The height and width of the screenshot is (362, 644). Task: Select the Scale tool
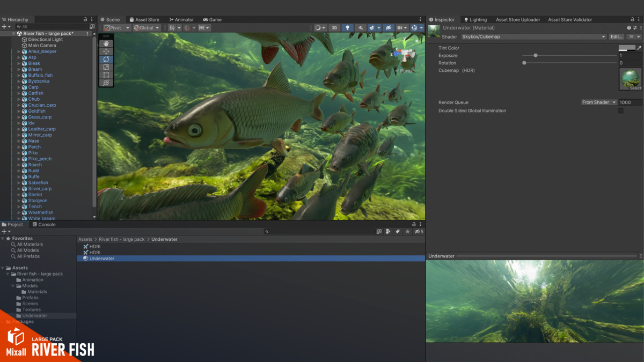click(106, 67)
